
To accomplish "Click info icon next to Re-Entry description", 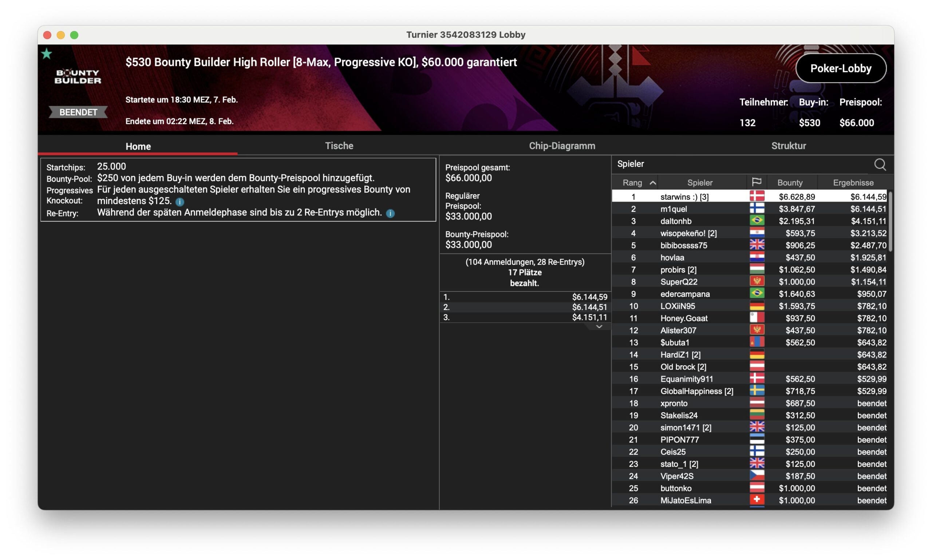I will click(x=390, y=213).
